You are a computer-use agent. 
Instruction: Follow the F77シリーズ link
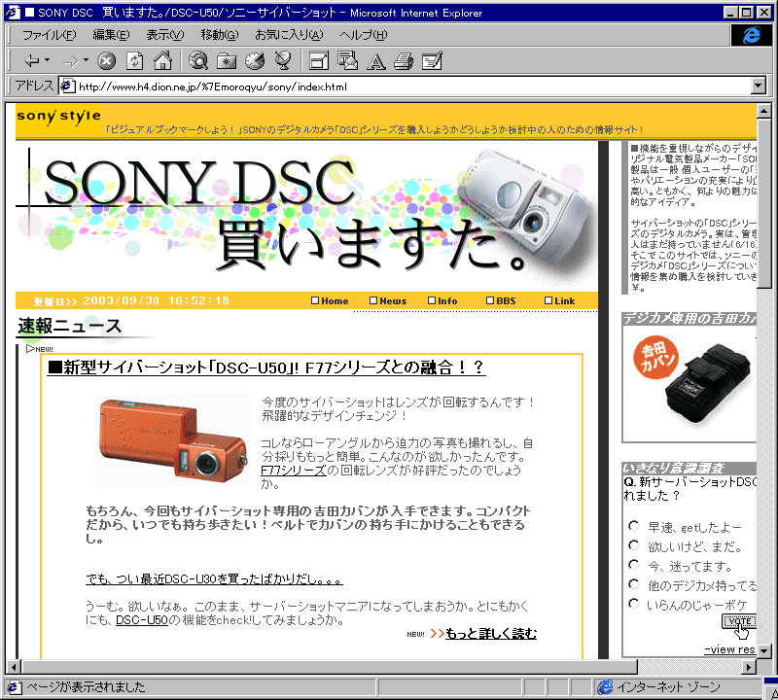(x=294, y=471)
